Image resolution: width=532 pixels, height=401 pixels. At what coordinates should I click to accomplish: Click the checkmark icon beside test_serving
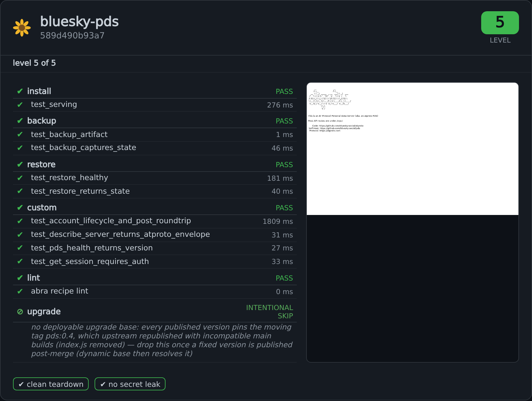click(x=20, y=105)
